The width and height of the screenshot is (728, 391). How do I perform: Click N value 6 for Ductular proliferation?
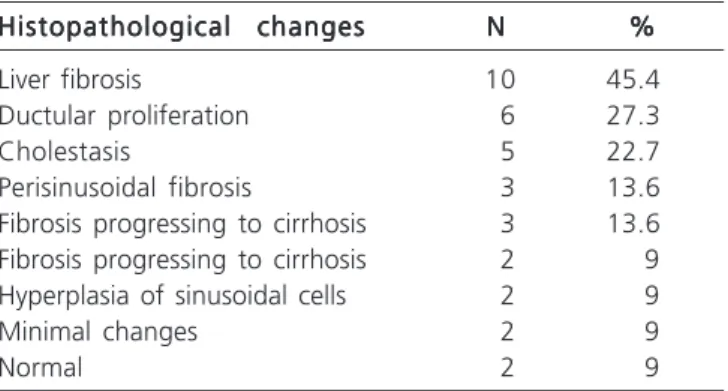click(x=507, y=116)
